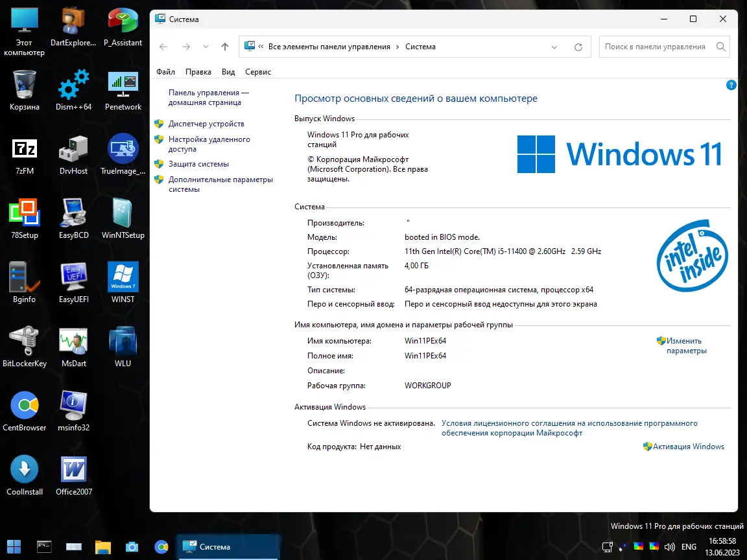The image size is (747, 560).
Task: Switch the ENG input language indicator
Action: tap(689, 546)
